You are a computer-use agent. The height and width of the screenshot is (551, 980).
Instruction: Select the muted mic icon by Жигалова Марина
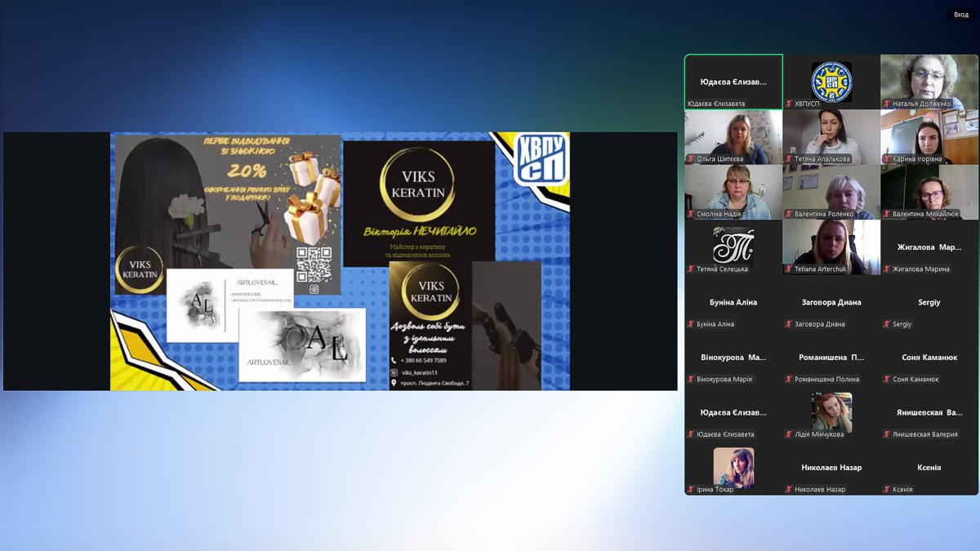pyautogui.click(x=887, y=269)
